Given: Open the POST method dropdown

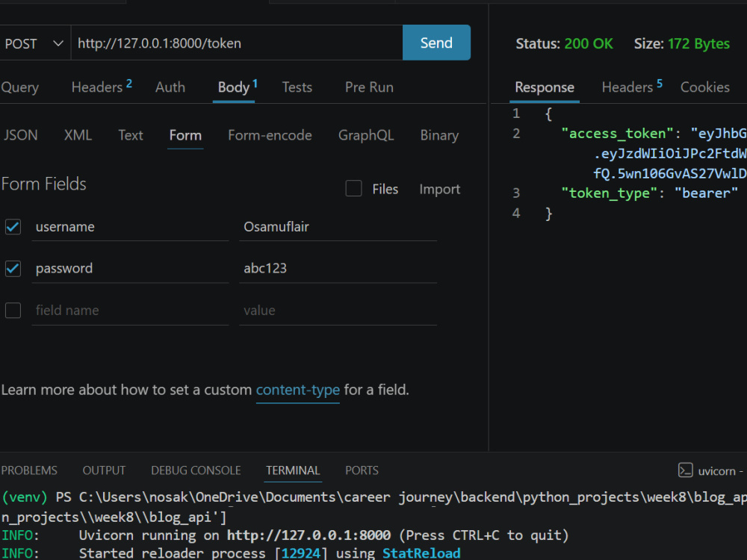Looking at the screenshot, I should [x=34, y=43].
